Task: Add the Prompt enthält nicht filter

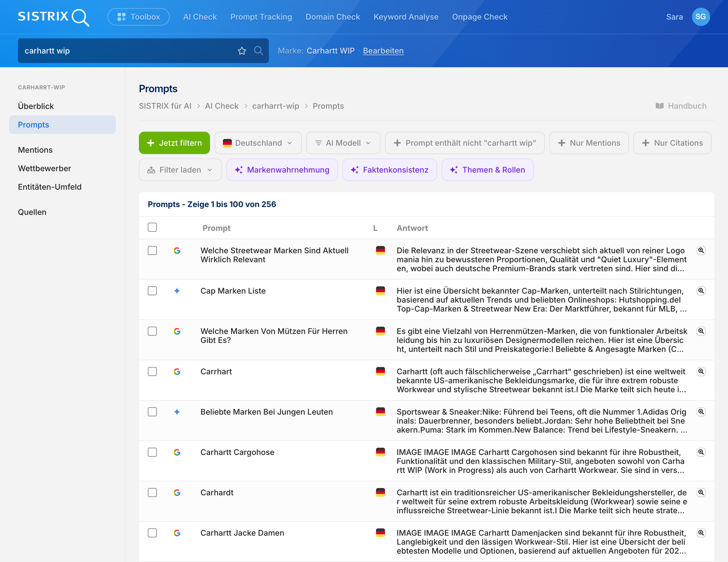Action: point(465,143)
